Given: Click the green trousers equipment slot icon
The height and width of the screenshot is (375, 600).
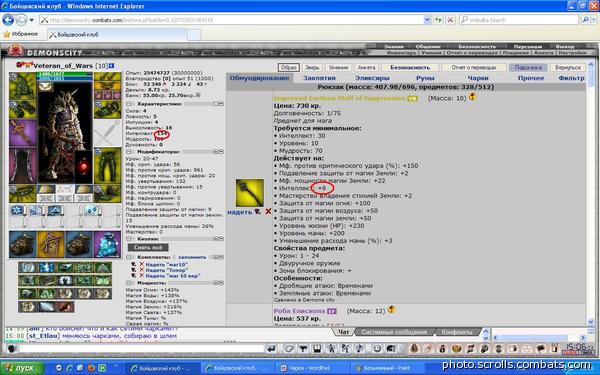Looking at the screenshot, I should point(107,166).
